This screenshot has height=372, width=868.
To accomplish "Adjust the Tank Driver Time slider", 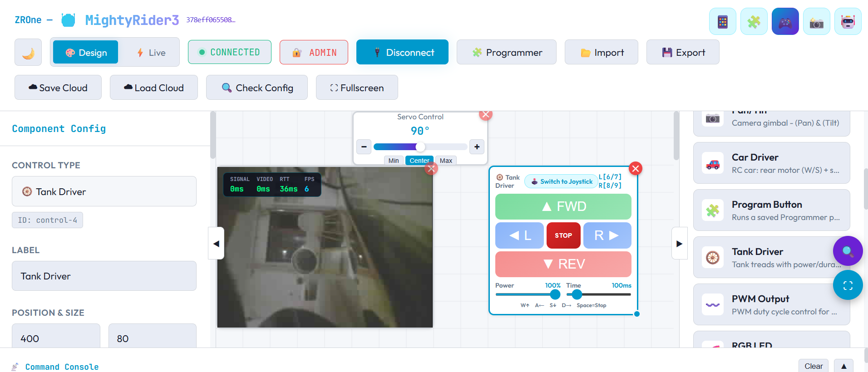I will pyautogui.click(x=599, y=294).
